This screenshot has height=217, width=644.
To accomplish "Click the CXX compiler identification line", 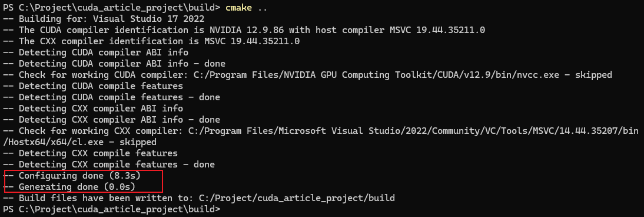I will (x=151, y=41).
